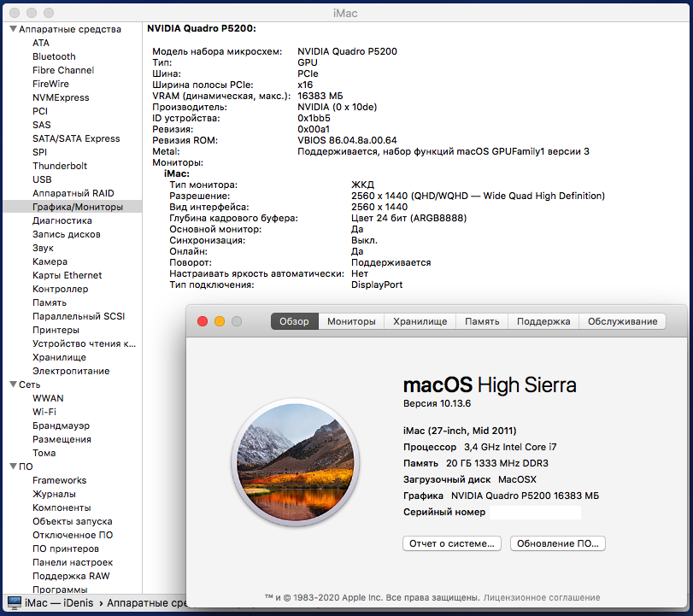The height and width of the screenshot is (616, 693).
Task: Select Компоненты in the sidebar
Action: (62, 507)
